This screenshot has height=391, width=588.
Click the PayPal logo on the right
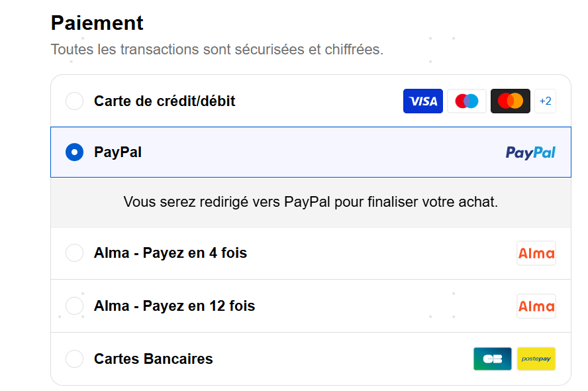pyautogui.click(x=530, y=152)
